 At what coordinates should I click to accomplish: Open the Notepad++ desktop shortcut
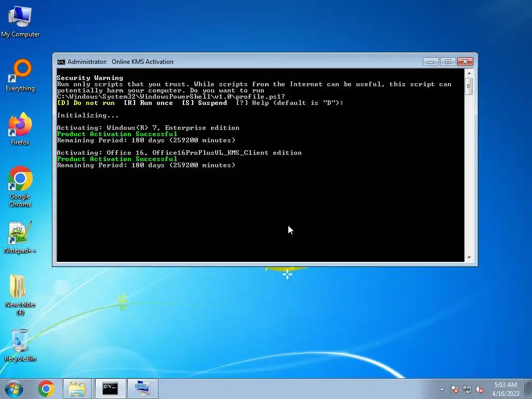[x=20, y=237]
